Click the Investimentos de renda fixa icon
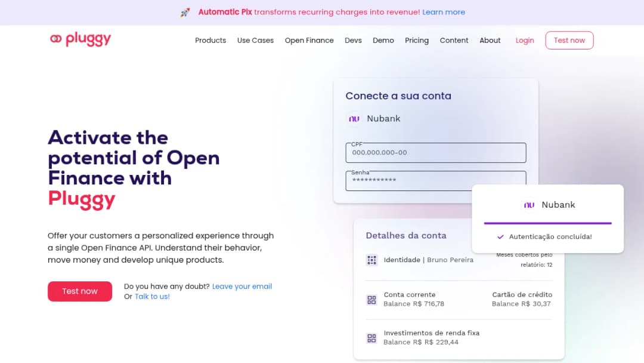The height and width of the screenshot is (363, 644). [x=371, y=338]
